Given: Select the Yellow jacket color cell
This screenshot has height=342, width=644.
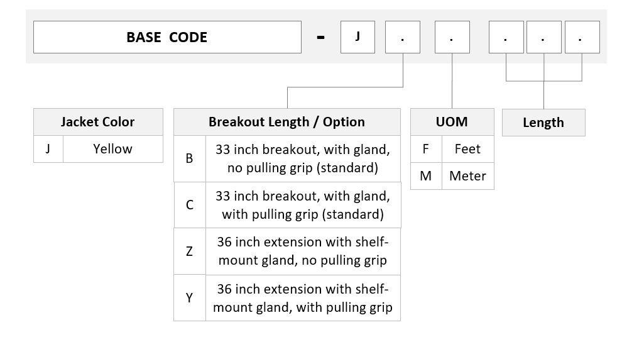Looking at the screenshot, I should tap(113, 149).
